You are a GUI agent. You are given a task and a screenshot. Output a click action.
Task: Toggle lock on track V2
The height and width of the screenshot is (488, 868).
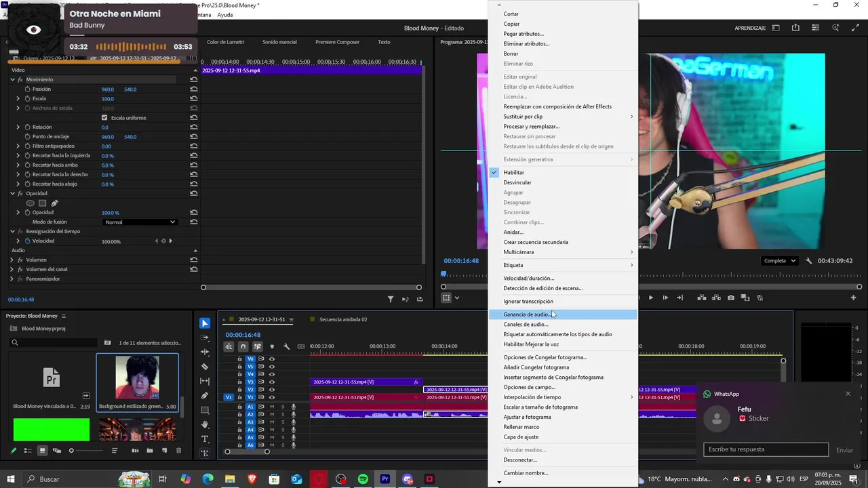[239, 390]
